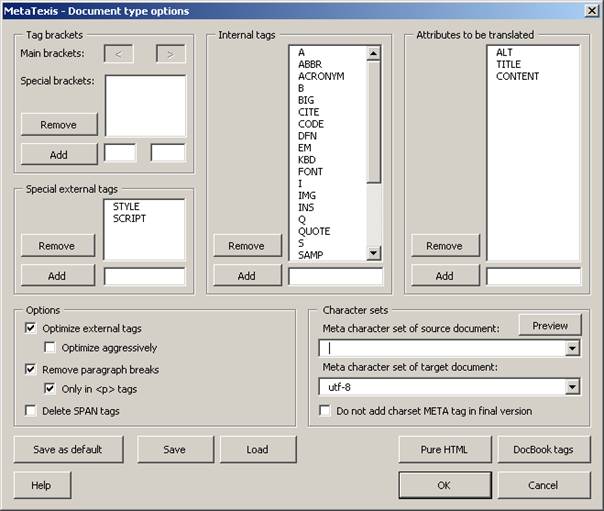Cancel the dialog
Image resolution: width=604 pixels, height=511 pixels.
(544, 485)
